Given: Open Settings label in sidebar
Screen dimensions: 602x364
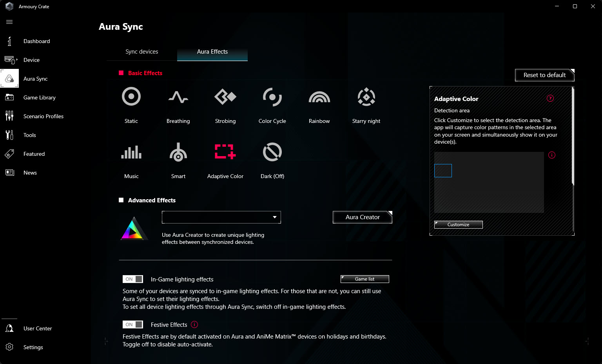Looking at the screenshot, I should pos(33,347).
